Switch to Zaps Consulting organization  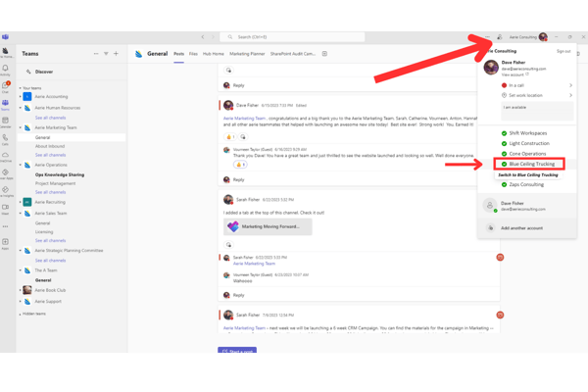[x=526, y=184]
